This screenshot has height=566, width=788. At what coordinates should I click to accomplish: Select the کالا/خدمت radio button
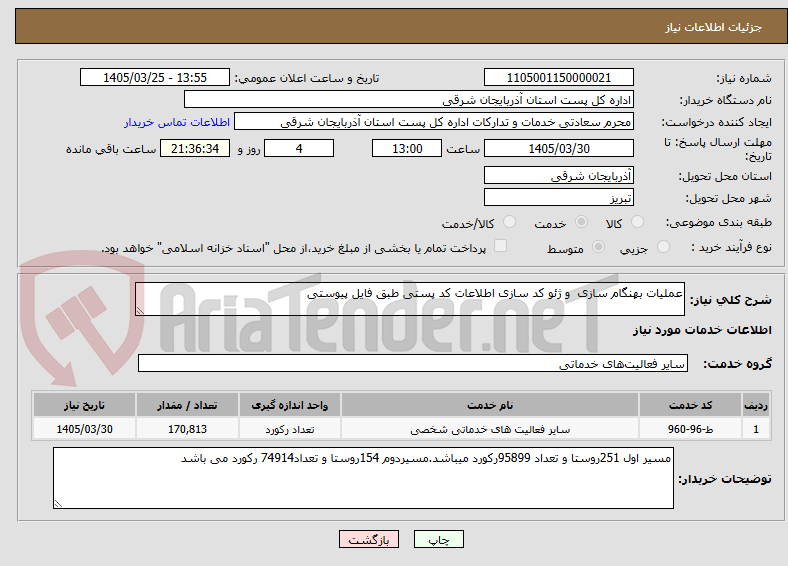(x=509, y=222)
